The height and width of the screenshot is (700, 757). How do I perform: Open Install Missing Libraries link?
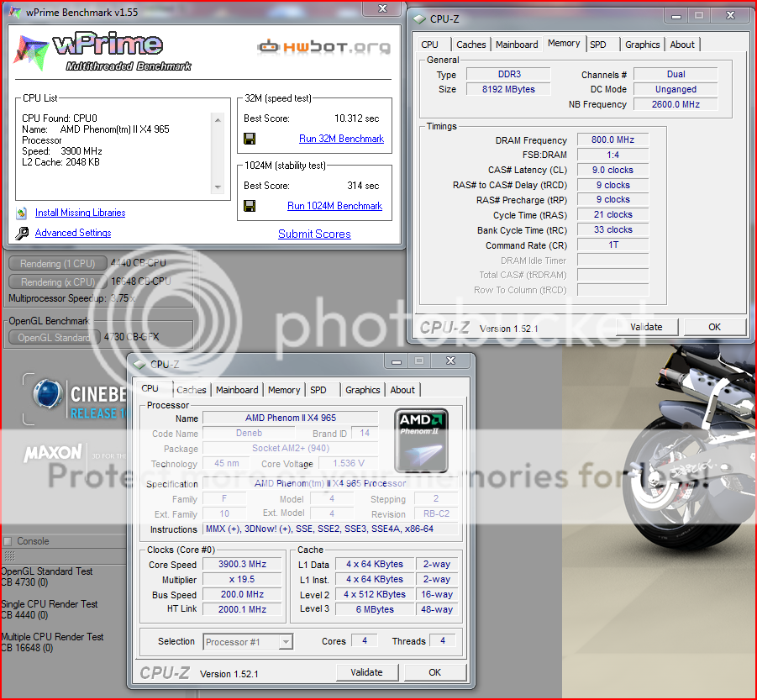coord(80,213)
